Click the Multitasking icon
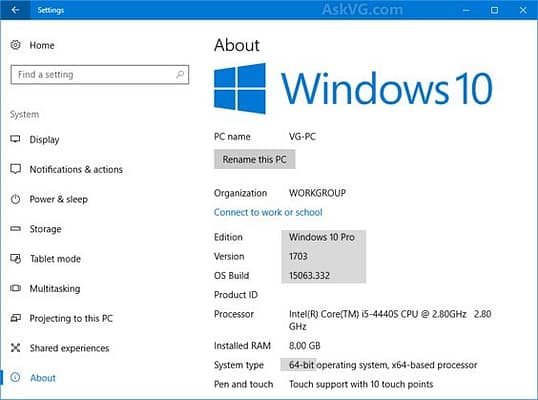538x400 pixels. point(15,288)
